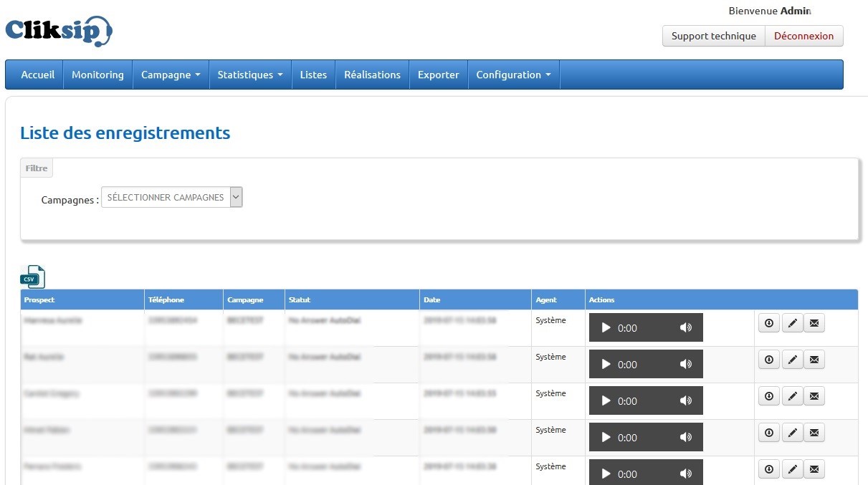Expand the Campagne menu
868x485 pixels.
point(171,75)
